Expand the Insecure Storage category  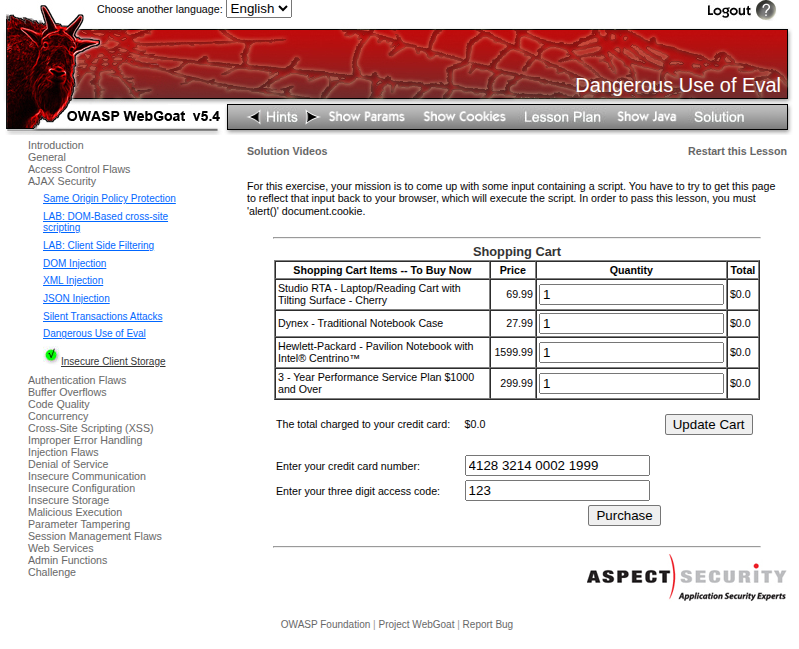click(x=68, y=500)
